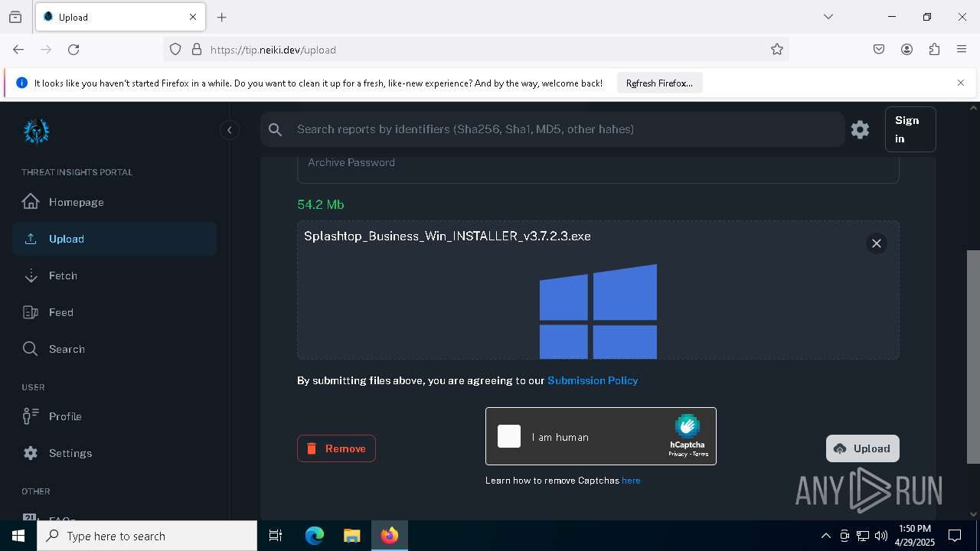The width and height of the screenshot is (980, 551).
Task: Open the 'here' captcha removal link
Action: click(631, 481)
